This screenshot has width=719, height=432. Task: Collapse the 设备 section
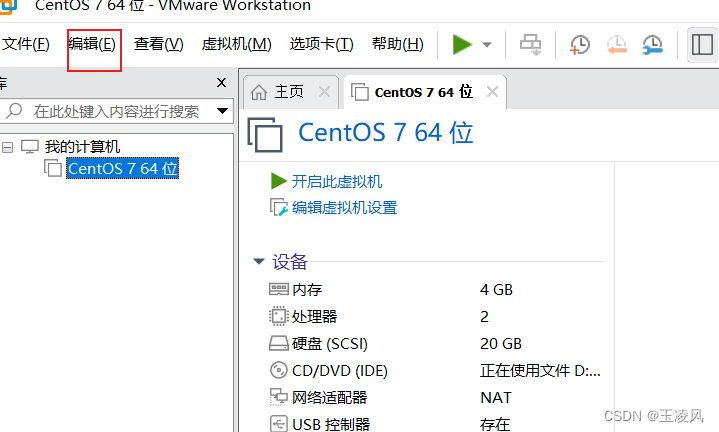click(x=259, y=261)
